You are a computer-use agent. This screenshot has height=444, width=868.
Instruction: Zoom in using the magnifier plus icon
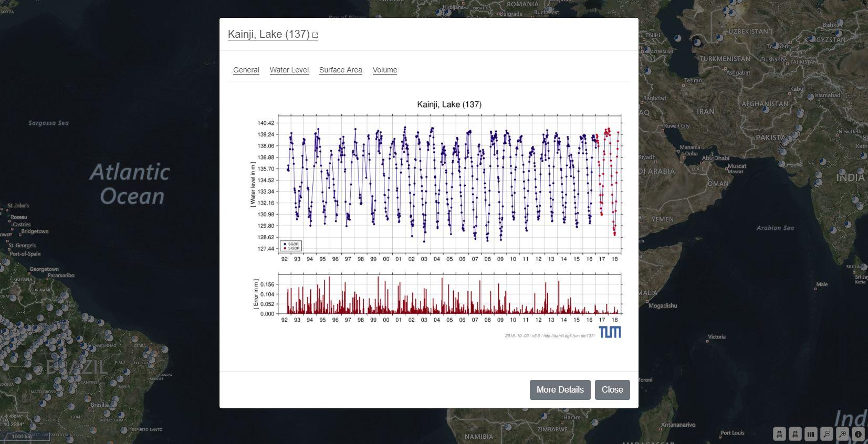(x=843, y=434)
